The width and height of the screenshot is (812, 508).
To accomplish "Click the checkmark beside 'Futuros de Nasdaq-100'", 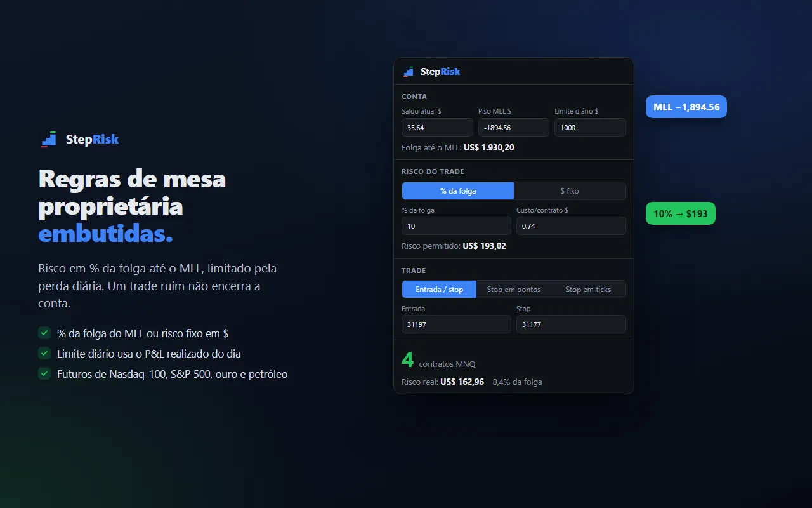I will [44, 373].
